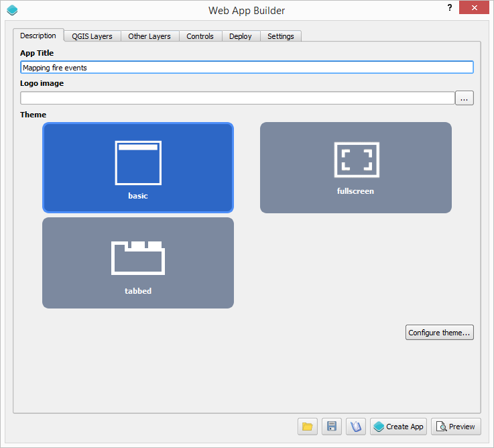
Task: Go to the Controls tab
Action: coord(200,36)
